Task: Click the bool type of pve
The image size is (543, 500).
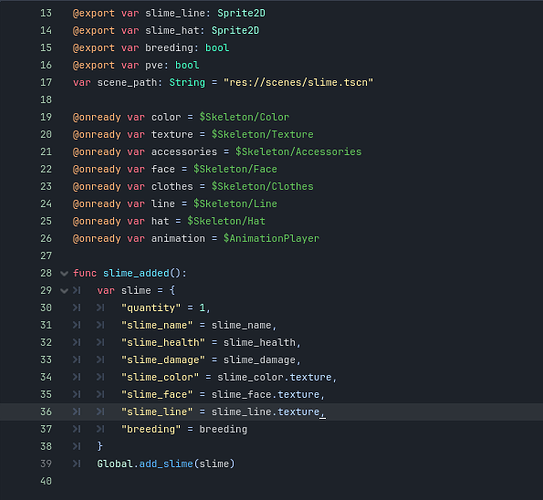Action: 187,65
